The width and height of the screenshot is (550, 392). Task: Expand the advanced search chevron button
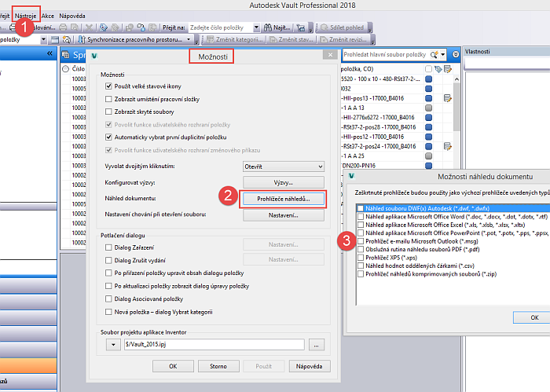[x=456, y=54]
